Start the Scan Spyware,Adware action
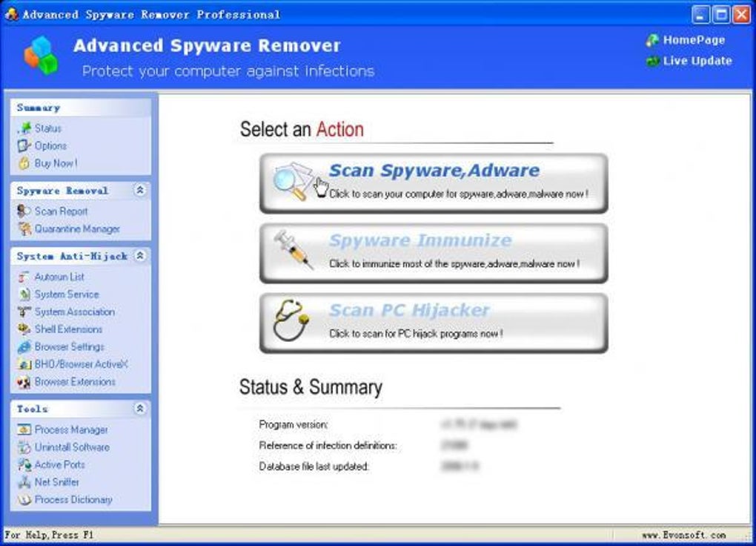 pos(434,183)
